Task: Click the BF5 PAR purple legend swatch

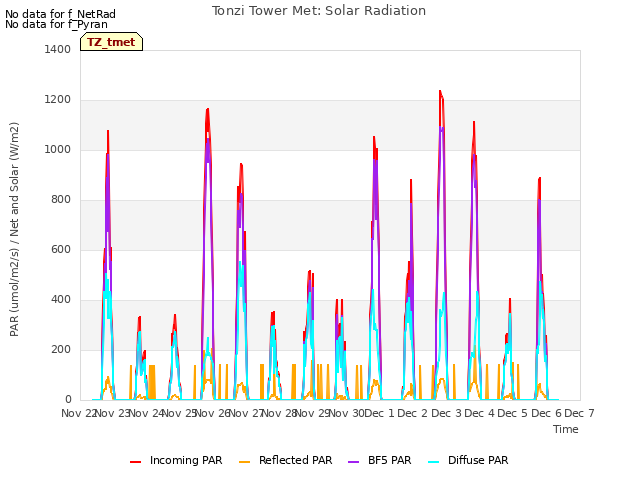Action: point(353,462)
